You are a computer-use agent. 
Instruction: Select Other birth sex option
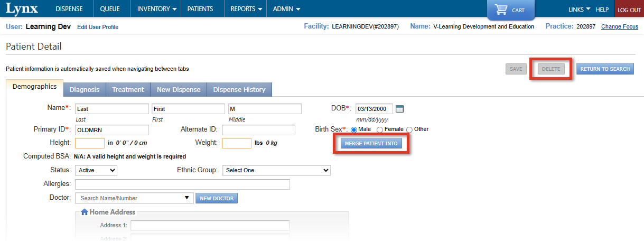[409, 129]
